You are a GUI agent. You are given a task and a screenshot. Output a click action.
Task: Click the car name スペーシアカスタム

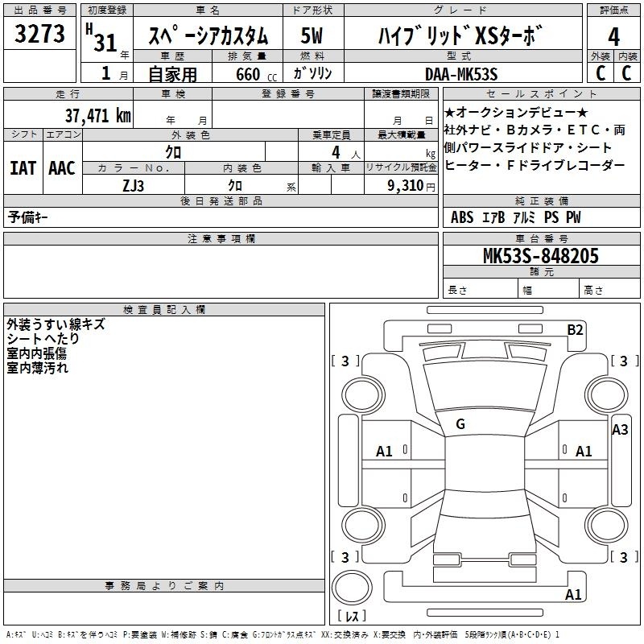coord(209,36)
